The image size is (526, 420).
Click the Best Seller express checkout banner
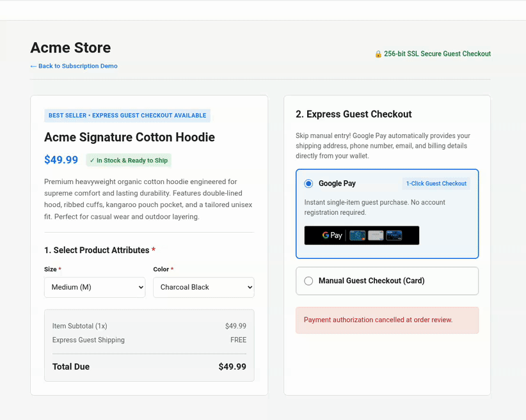point(127,115)
